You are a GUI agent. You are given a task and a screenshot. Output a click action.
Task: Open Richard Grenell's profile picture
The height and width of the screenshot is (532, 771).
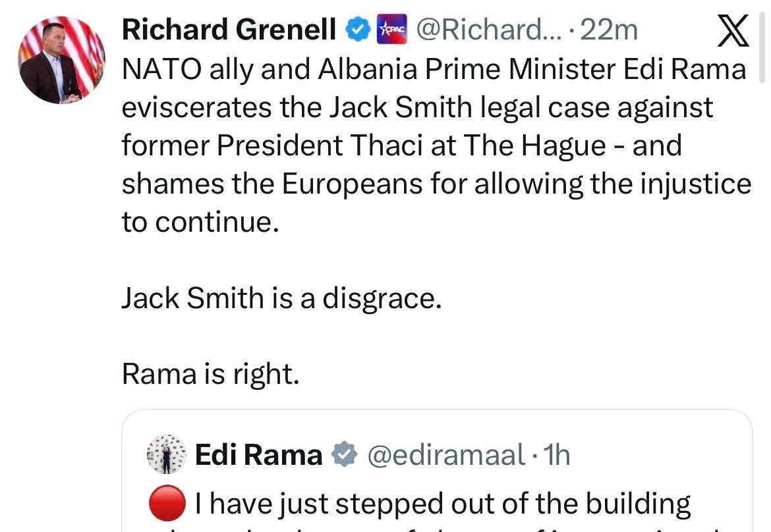point(61,60)
